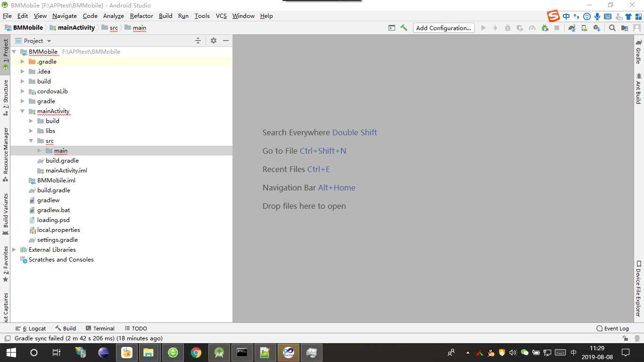
Task: Open the Build Variants side tab
Action: pos(6,214)
